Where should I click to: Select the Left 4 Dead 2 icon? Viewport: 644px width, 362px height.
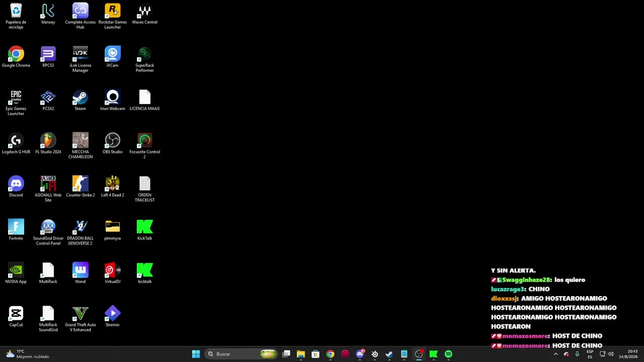click(113, 187)
